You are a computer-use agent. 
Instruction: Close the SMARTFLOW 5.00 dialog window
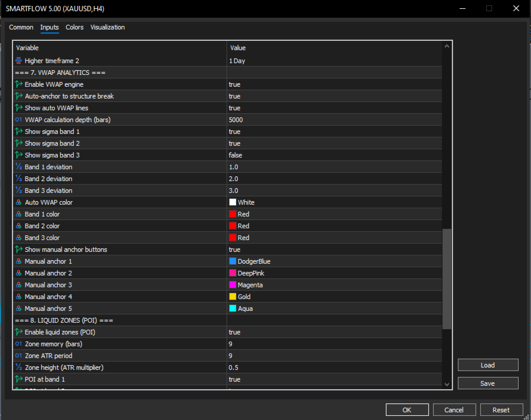coord(516,8)
